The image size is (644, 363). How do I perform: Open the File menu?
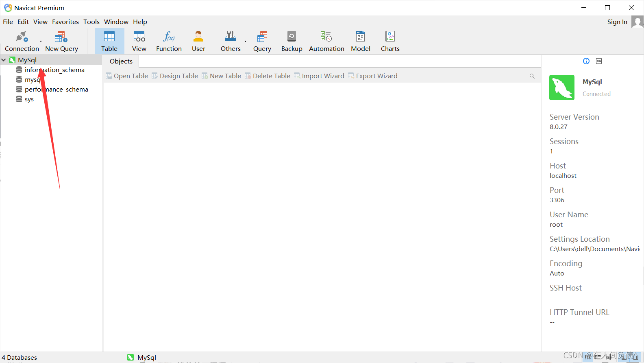(x=8, y=22)
